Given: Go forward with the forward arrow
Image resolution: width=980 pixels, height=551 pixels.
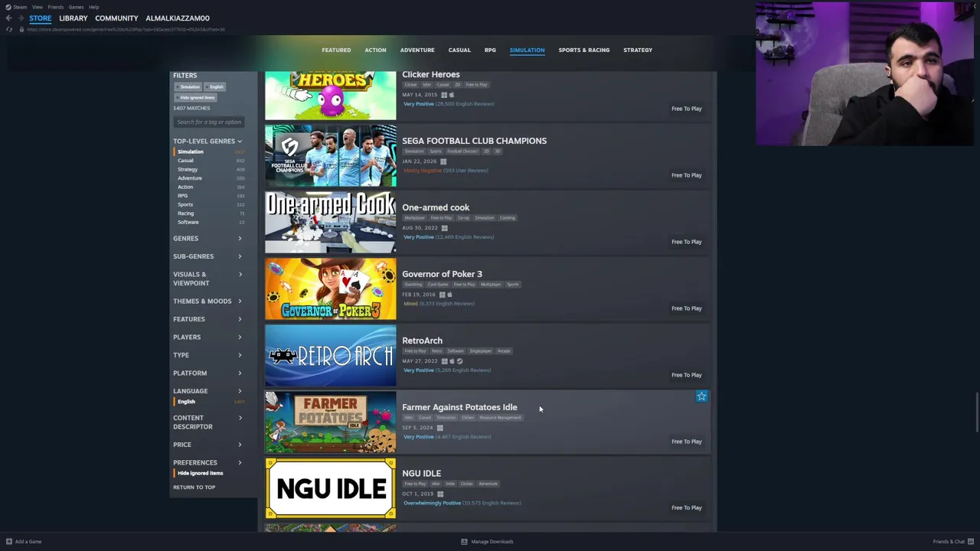Looking at the screenshot, I should click(x=20, y=18).
